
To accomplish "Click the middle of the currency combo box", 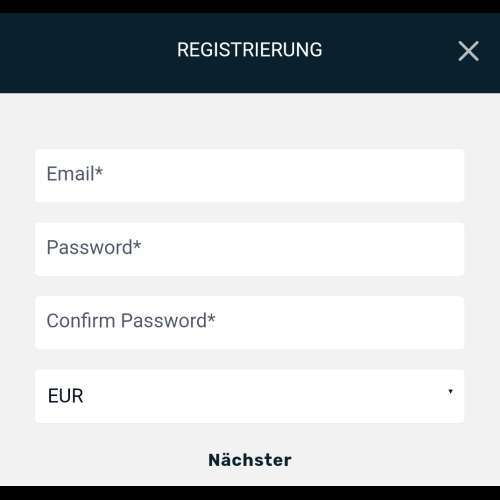I will pyautogui.click(x=249, y=396).
